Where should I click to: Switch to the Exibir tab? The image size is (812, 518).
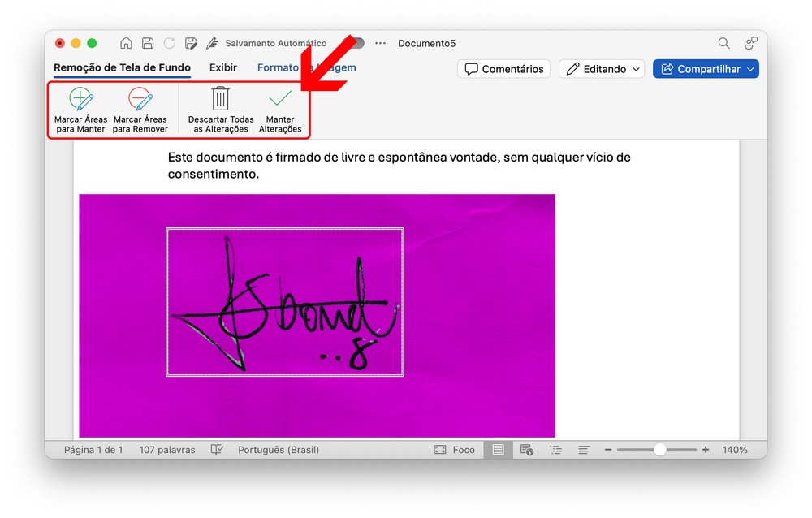point(223,67)
